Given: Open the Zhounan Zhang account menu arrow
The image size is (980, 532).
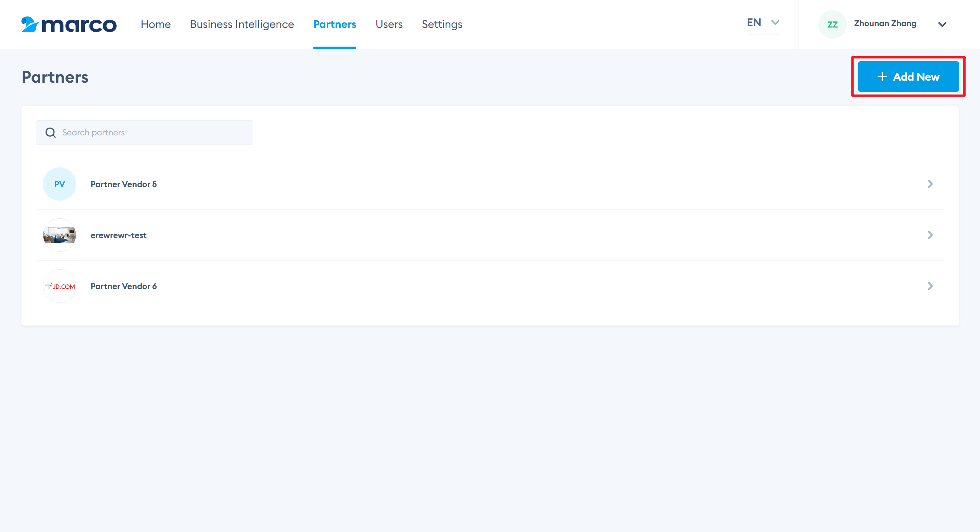Looking at the screenshot, I should [x=942, y=24].
